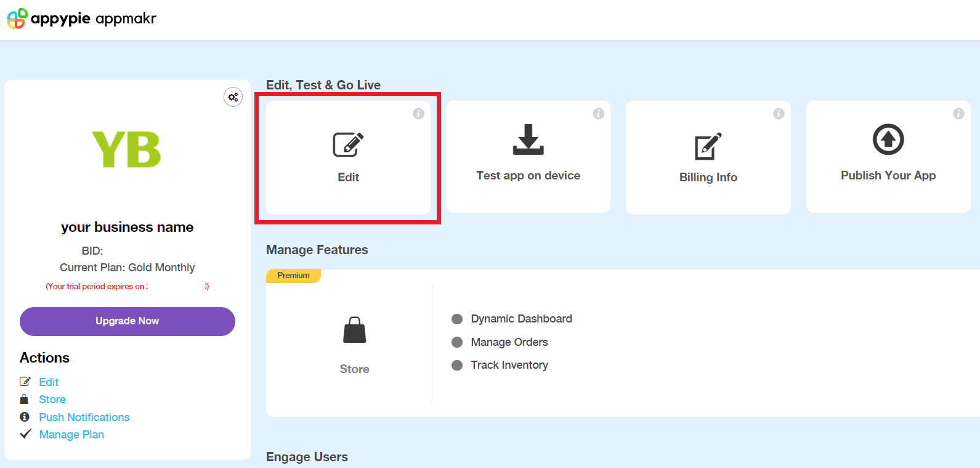Click the Publish Your App label

888,176
